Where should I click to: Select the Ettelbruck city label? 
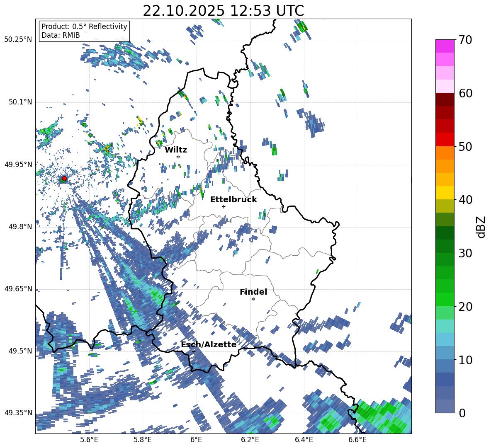[x=233, y=200]
